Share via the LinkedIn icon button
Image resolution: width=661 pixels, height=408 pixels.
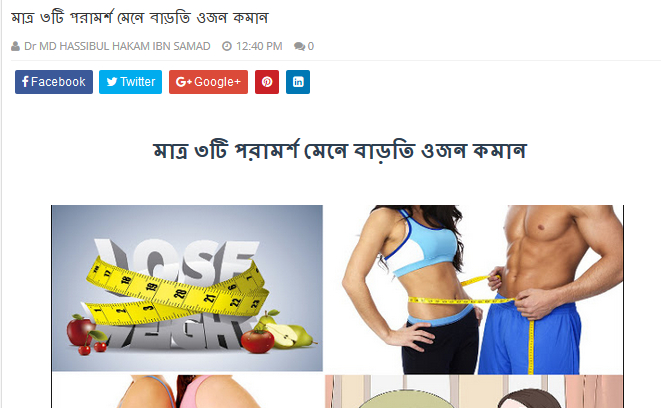coord(298,82)
